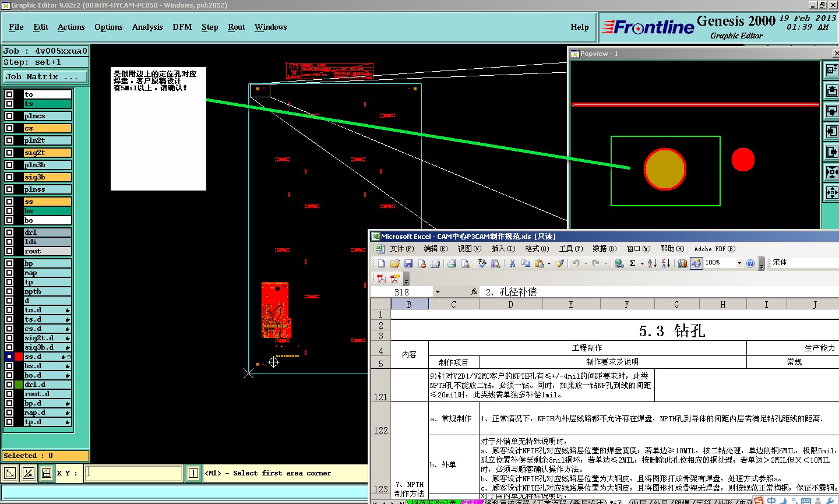Click Excel formula bar text field
This screenshot has width=839, height=504.
(660, 292)
